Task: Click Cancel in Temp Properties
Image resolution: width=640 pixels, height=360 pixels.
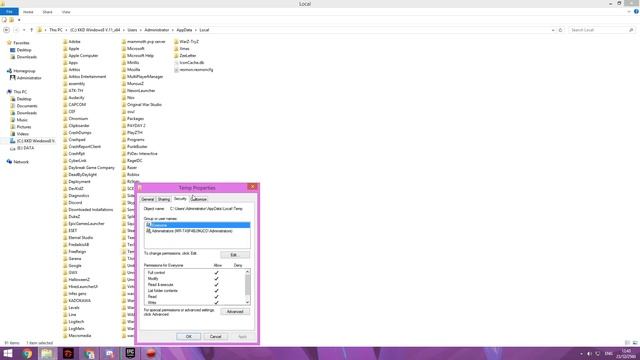Action: [x=215, y=336]
